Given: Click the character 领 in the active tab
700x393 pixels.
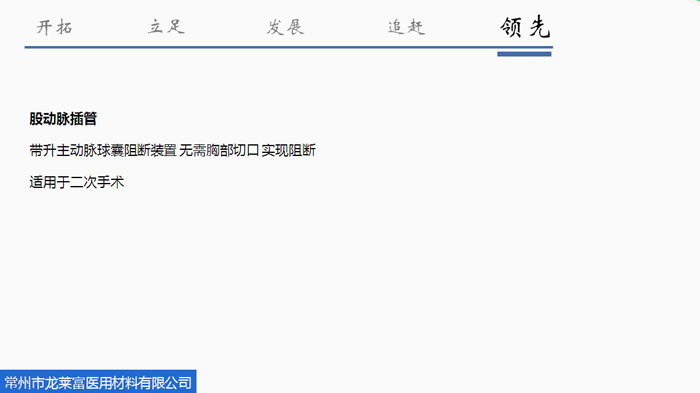Looking at the screenshot, I should tap(511, 27).
